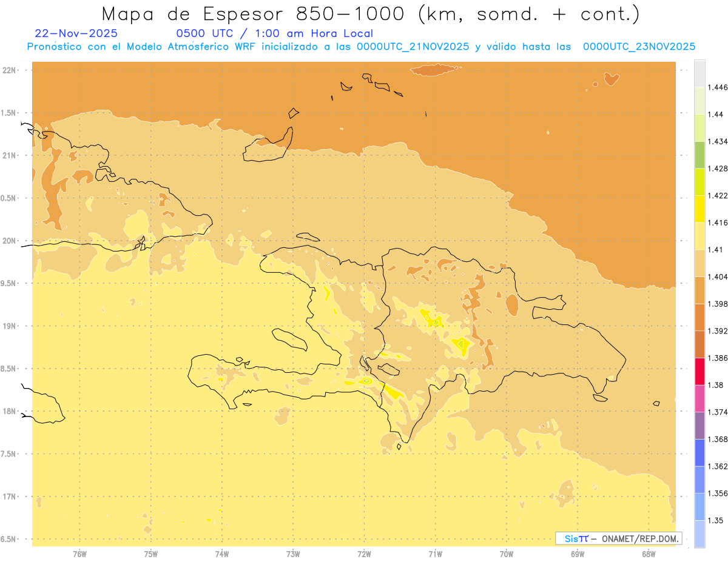
Task: Click the '19N' latitude label
Action: pos(9,326)
